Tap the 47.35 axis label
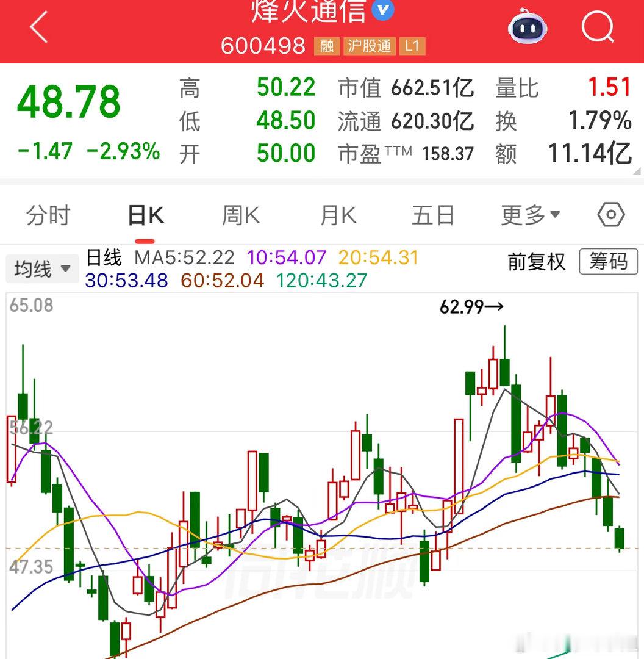 tap(32, 567)
